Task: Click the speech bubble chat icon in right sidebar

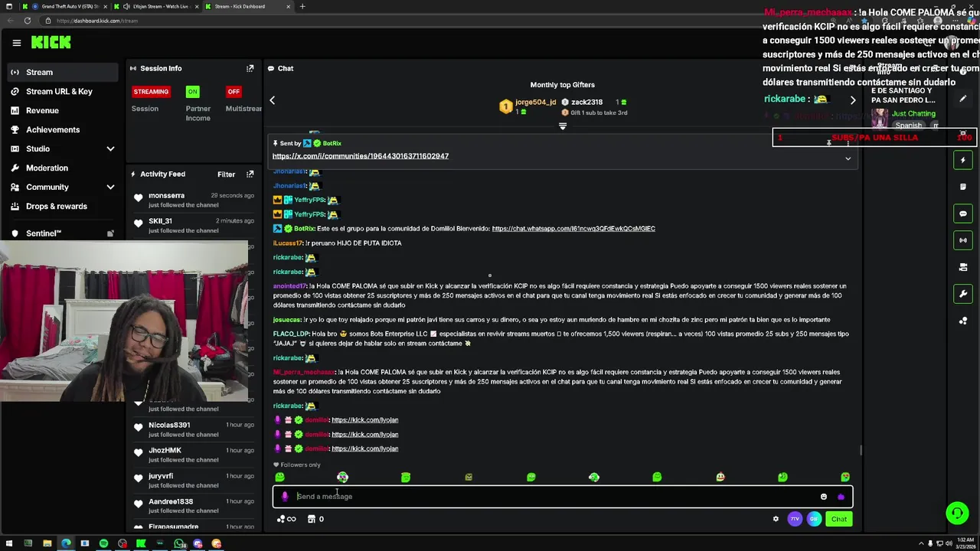Action: pos(963,214)
